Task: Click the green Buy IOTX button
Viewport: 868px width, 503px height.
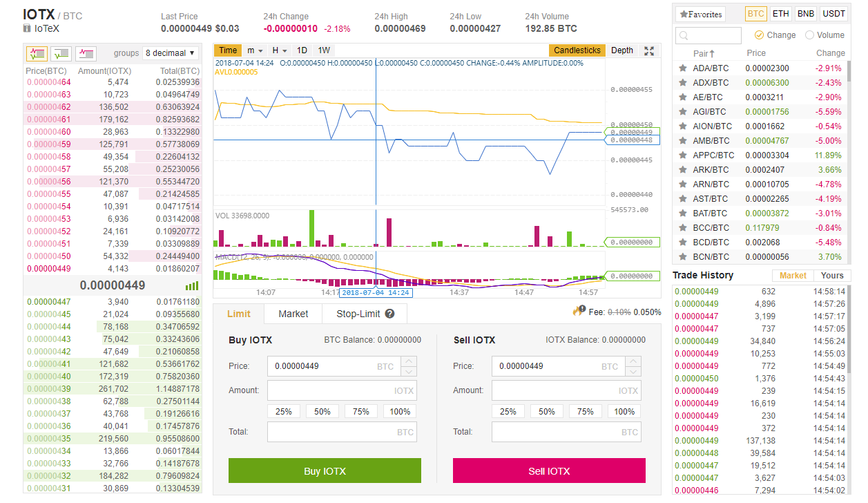Action: [x=325, y=471]
